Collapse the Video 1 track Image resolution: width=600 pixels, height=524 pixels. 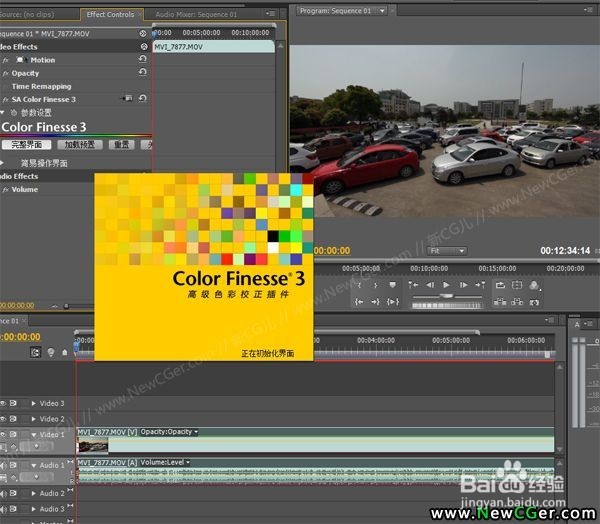(x=34, y=435)
